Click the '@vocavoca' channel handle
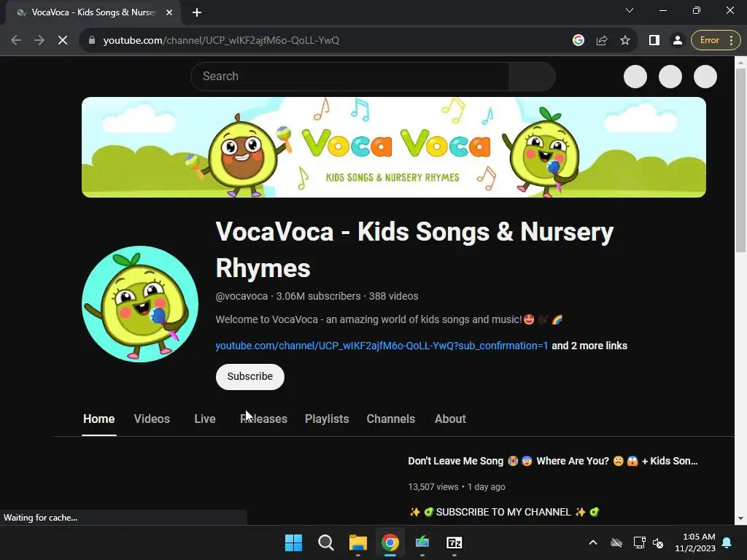747x560 pixels. pyautogui.click(x=241, y=296)
